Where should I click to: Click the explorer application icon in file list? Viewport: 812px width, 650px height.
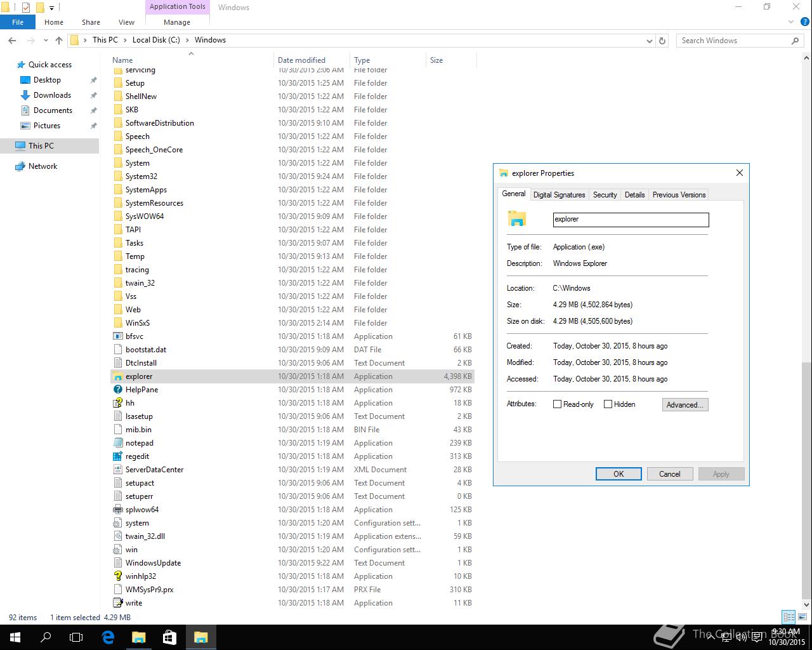(x=117, y=376)
